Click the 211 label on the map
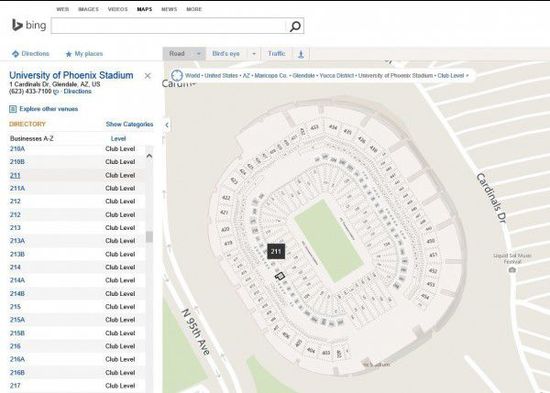The width and height of the screenshot is (550, 393). click(276, 251)
